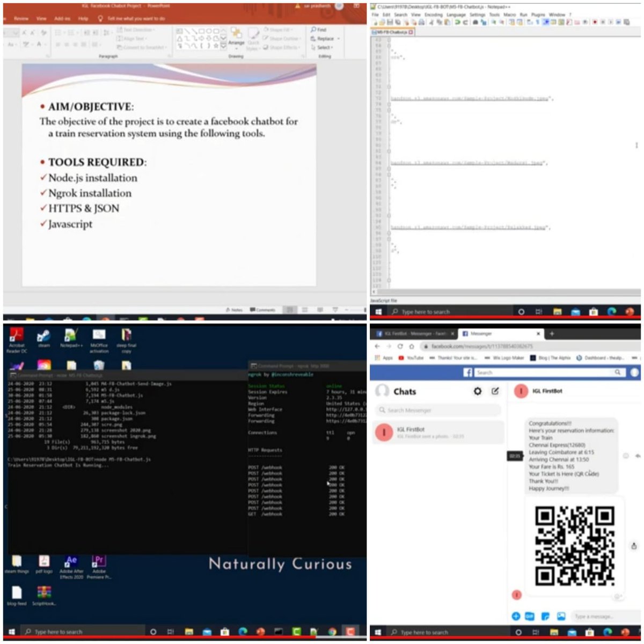The image size is (644, 644).
Task: Click Comments in PowerPoint status bar
Action: pyautogui.click(x=262, y=310)
